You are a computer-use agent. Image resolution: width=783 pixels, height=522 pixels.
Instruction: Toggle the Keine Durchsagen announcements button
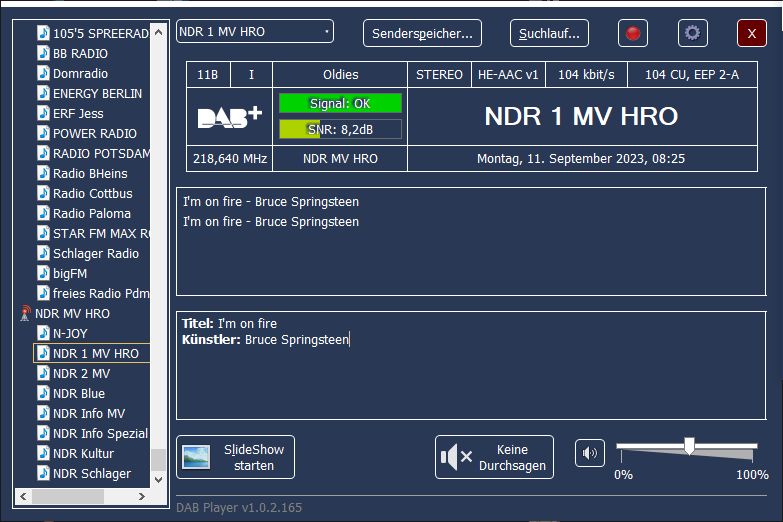[x=494, y=457]
